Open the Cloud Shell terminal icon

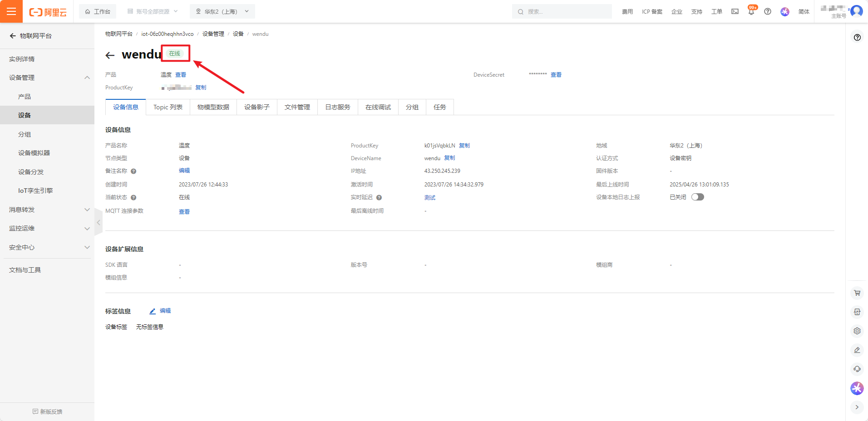(735, 11)
